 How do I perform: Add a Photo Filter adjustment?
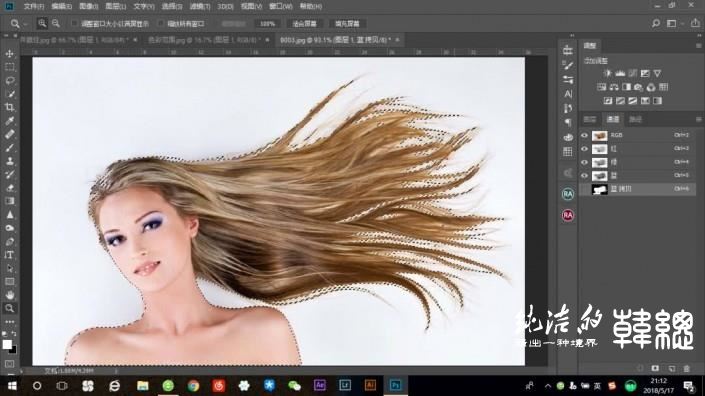(638, 87)
